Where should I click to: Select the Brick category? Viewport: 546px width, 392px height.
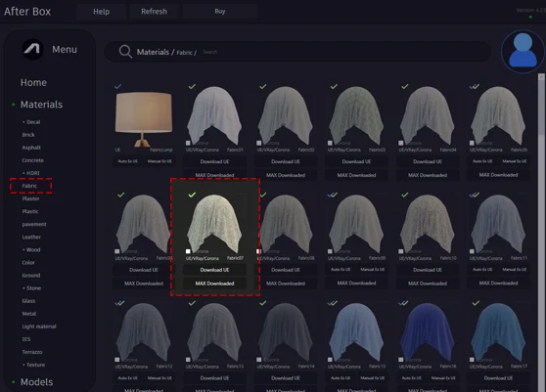pos(28,135)
